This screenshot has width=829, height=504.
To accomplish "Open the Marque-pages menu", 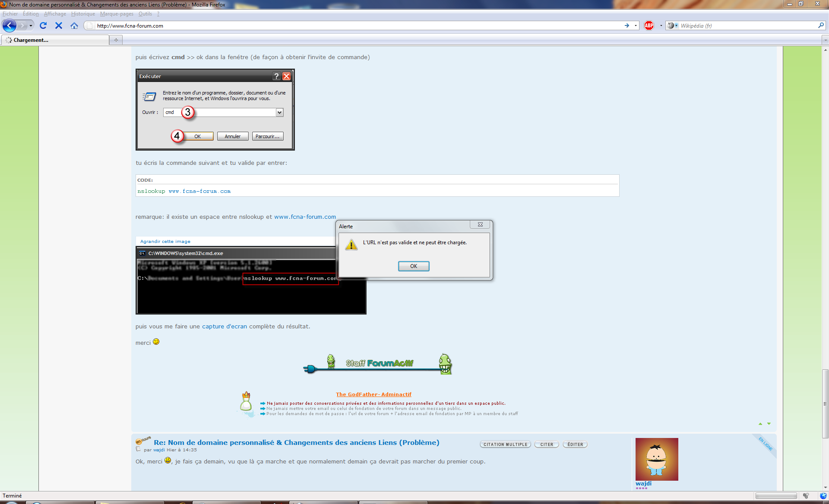I will (x=117, y=14).
